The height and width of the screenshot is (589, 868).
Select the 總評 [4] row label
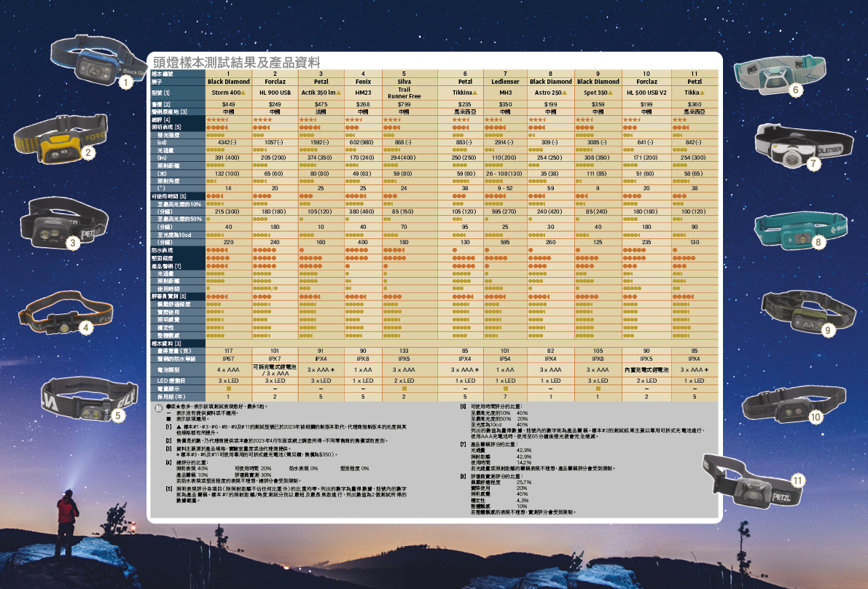click(x=161, y=120)
